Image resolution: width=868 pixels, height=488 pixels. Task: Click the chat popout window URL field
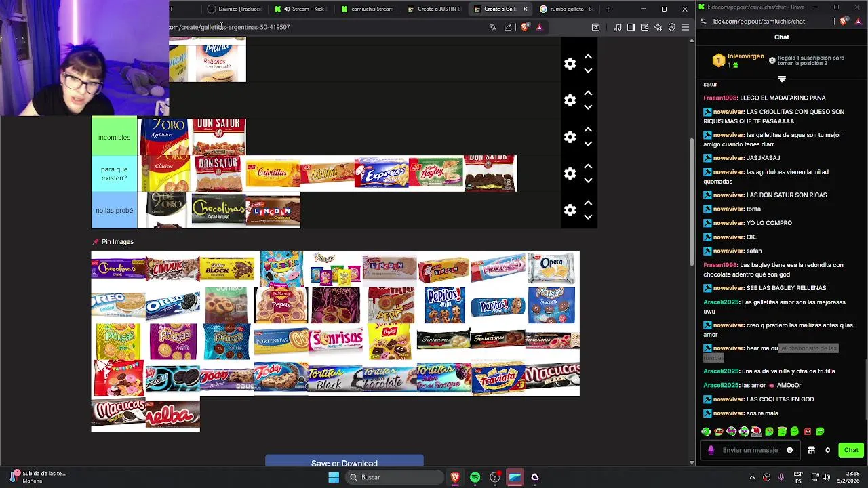point(759,21)
